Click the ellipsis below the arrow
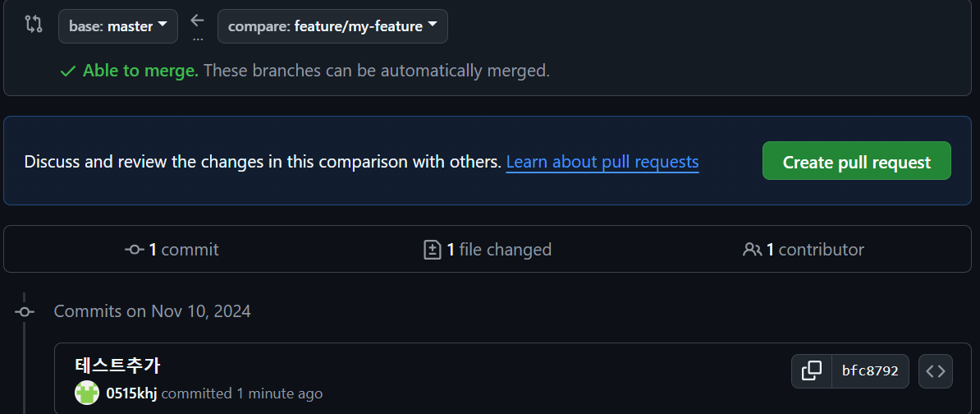 pos(197,39)
